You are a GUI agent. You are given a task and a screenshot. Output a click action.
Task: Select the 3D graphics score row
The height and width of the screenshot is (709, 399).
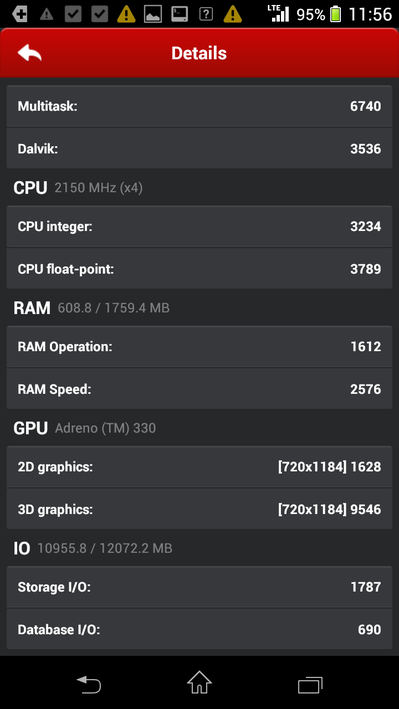pyautogui.click(x=199, y=509)
